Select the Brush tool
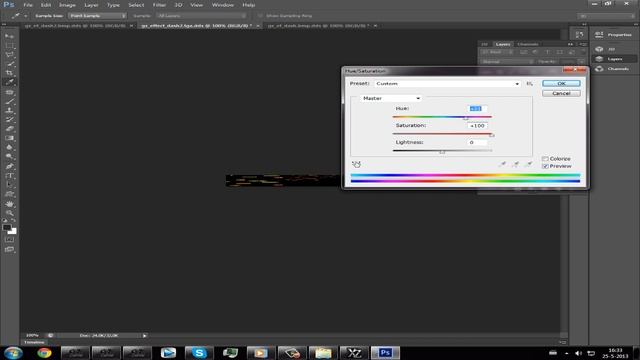640x360 pixels. 9,101
